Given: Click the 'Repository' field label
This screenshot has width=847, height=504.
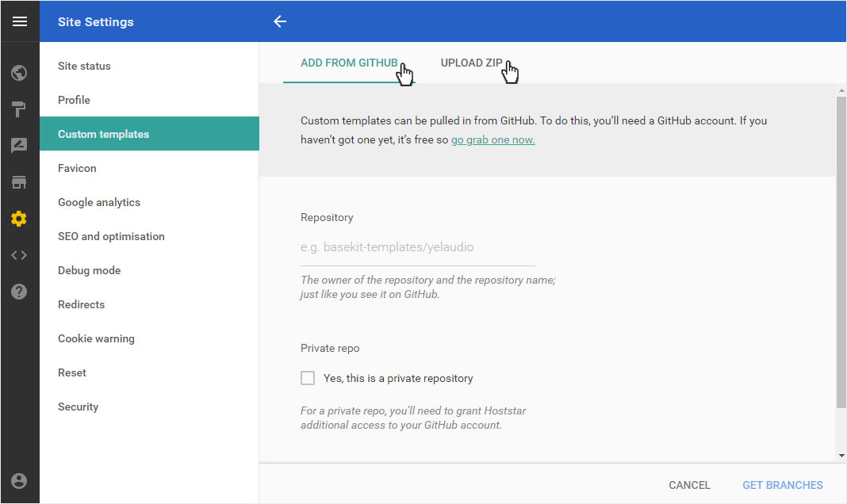Looking at the screenshot, I should 327,217.
